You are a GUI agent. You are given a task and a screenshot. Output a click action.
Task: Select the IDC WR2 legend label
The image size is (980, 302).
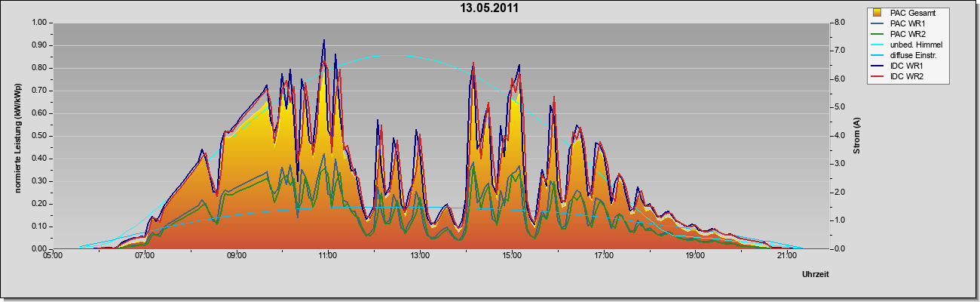click(908, 76)
